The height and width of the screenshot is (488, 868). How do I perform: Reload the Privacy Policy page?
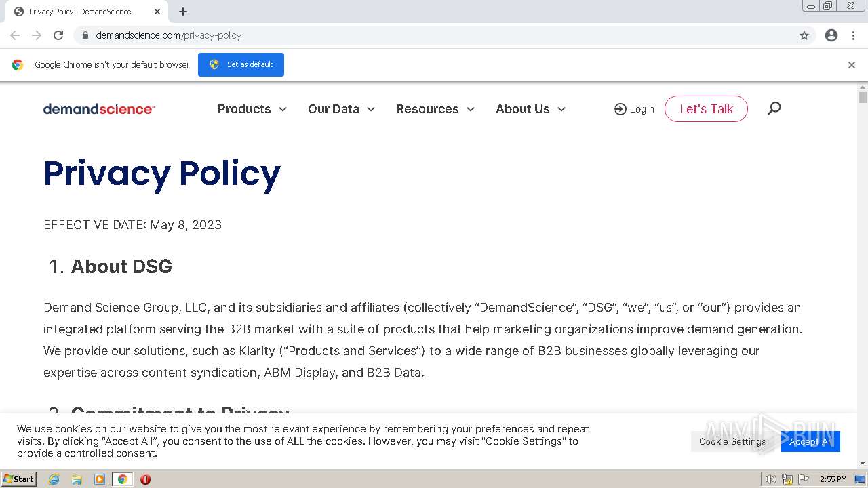(x=58, y=35)
